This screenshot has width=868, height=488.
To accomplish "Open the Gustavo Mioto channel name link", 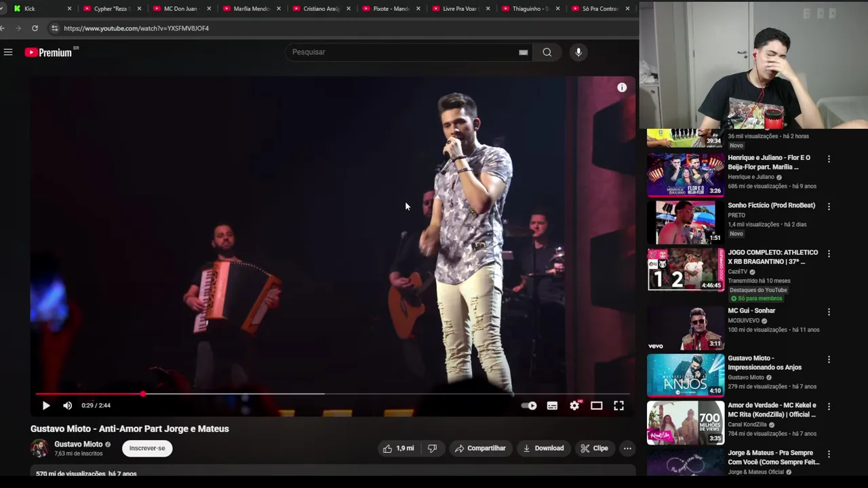I will (79, 444).
